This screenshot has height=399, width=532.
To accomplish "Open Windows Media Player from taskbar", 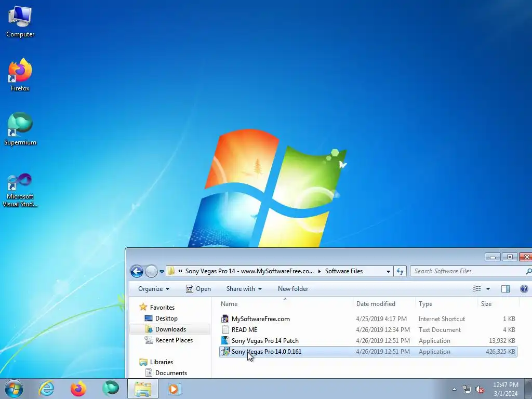I will (175, 389).
